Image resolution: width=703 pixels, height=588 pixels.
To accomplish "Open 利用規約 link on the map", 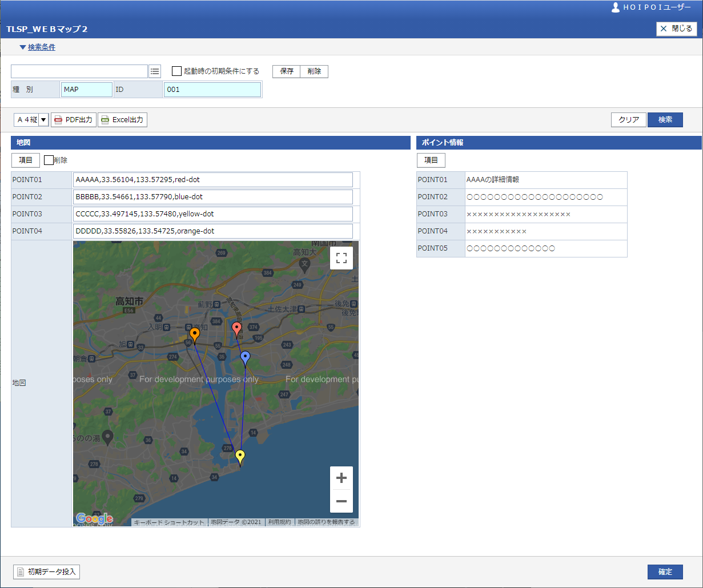I will [x=280, y=522].
